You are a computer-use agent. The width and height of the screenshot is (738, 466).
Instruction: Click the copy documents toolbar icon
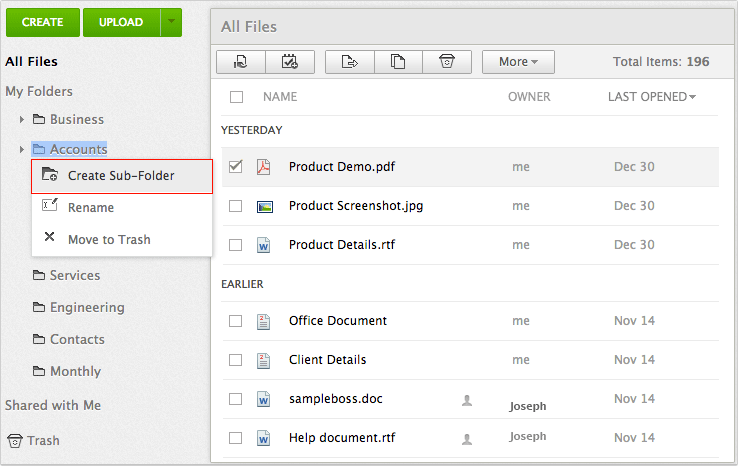click(x=398, y=62)
